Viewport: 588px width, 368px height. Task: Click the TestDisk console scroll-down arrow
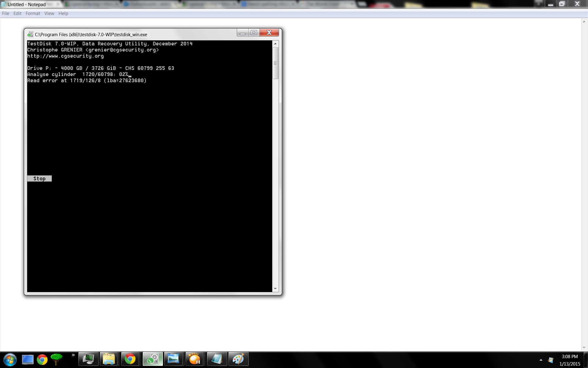pos(275,289)
